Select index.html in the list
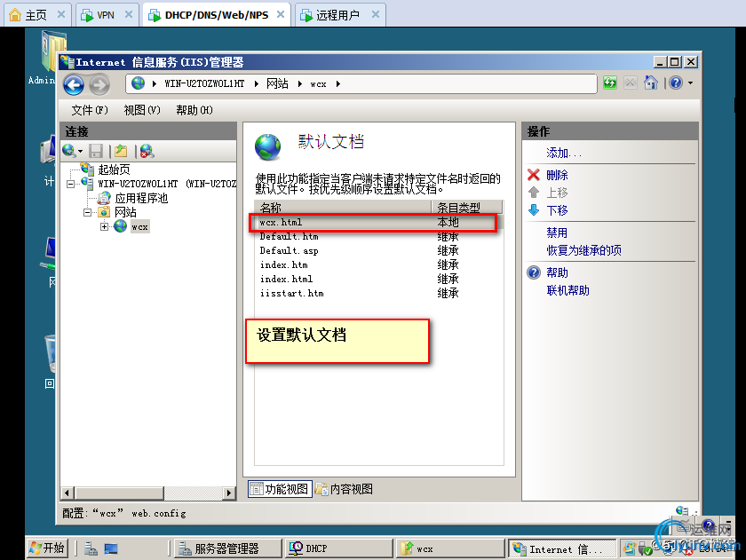This screenshot has width=746, height=560. pos(378,279)
